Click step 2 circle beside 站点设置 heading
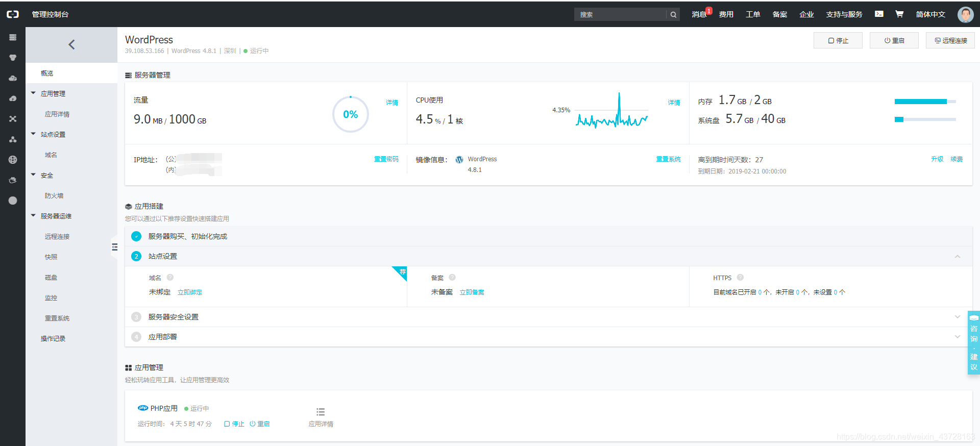 (136, 256)
